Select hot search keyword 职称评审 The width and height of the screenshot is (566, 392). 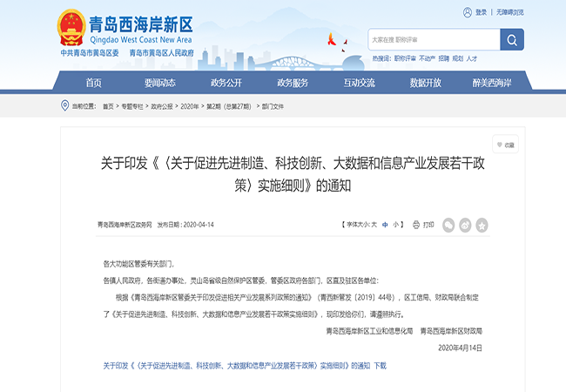click(x=405, y=58)
